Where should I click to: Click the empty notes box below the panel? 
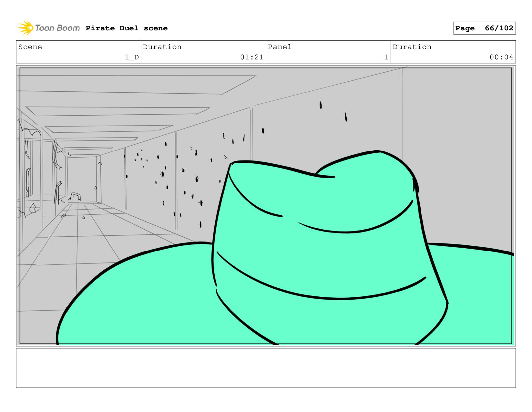click(x=266, y=368)
